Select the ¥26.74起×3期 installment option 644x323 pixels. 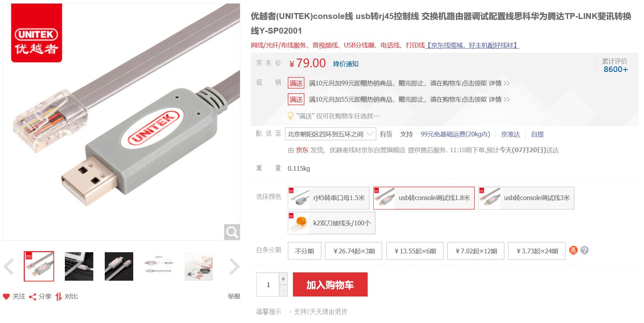[353, 251]
